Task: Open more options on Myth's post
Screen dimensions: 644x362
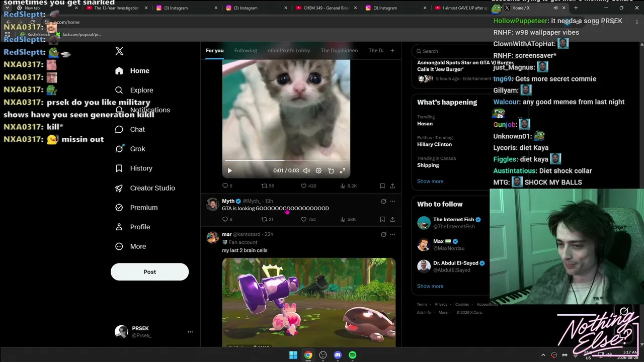Action: (392, 201)
